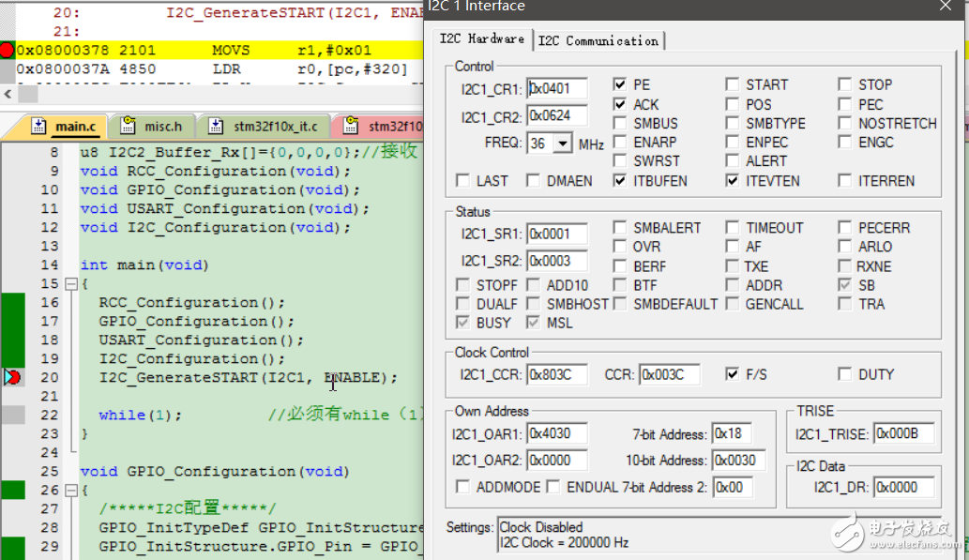Close the I2C 1 Interface dialog
This screenshot has width=969, height=560.
coord(946,6)
